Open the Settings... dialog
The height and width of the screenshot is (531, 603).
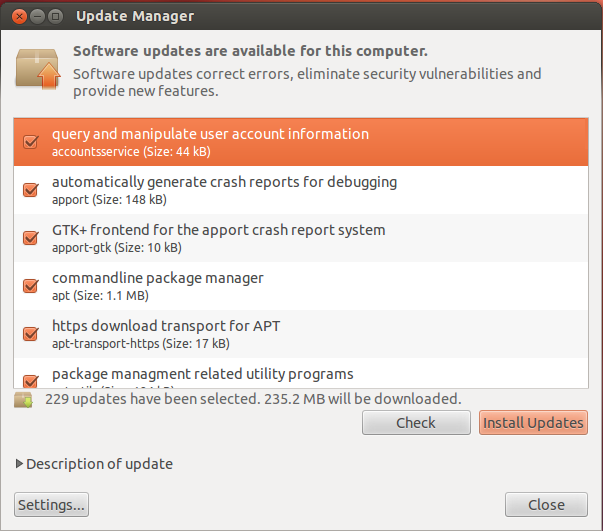[52, 504]
